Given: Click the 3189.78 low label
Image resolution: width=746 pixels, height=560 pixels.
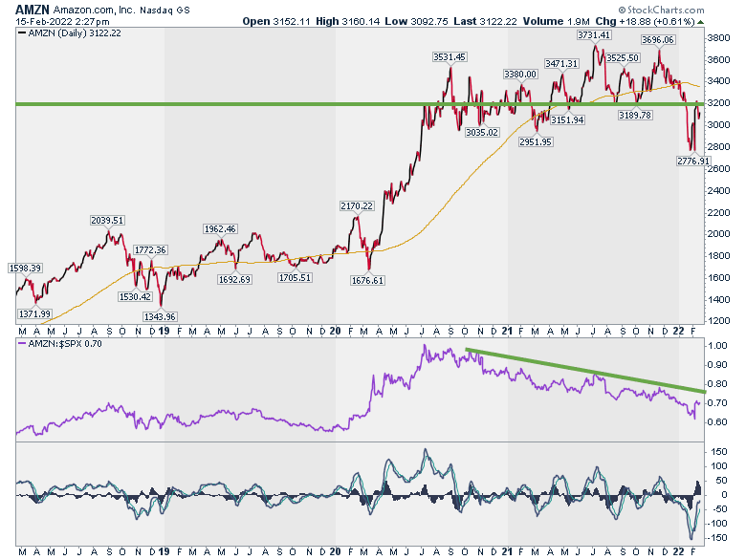Looking at the screenshot, I should (x=635, y=115).
